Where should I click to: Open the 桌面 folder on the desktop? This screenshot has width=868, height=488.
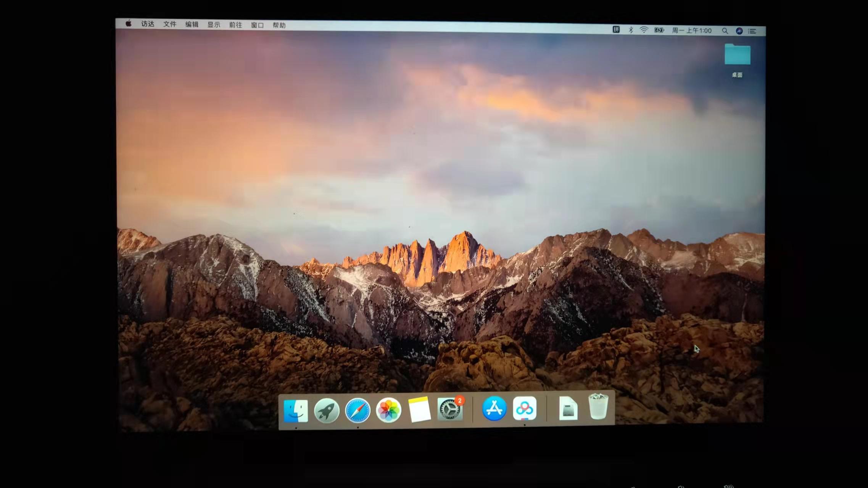(x=737, y=55)
